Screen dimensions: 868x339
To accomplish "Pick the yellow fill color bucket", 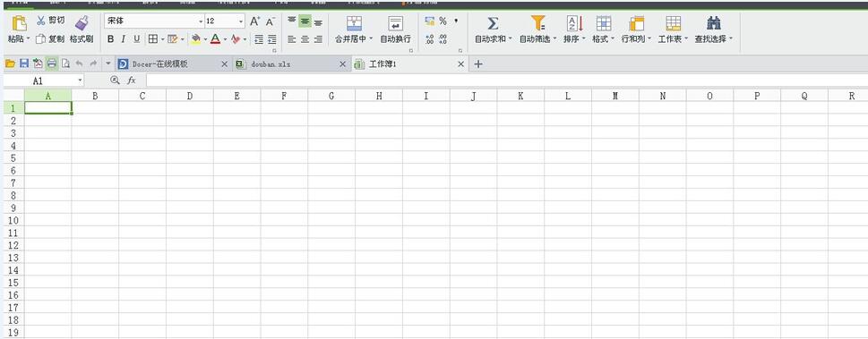I will (195, 39).
